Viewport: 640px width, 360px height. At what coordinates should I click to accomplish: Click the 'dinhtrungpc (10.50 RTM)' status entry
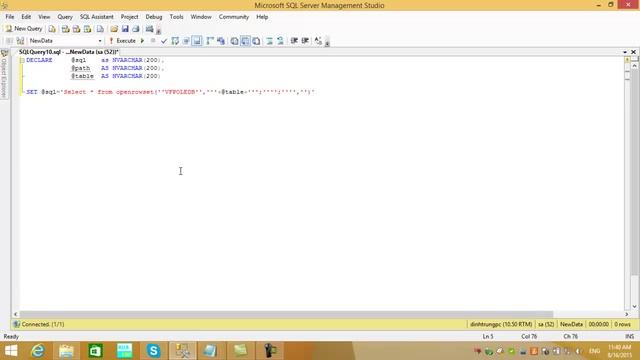pos(501,324)
